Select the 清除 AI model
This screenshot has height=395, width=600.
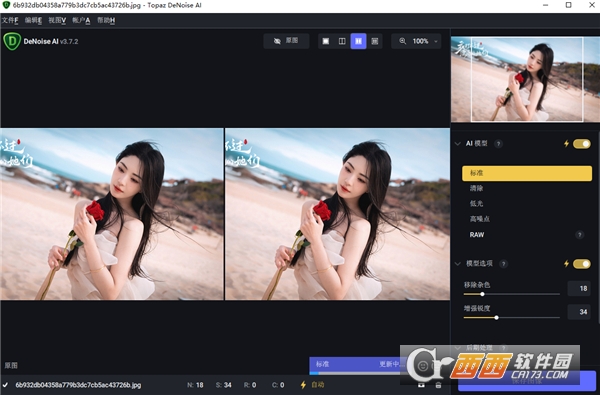(527, 188)
